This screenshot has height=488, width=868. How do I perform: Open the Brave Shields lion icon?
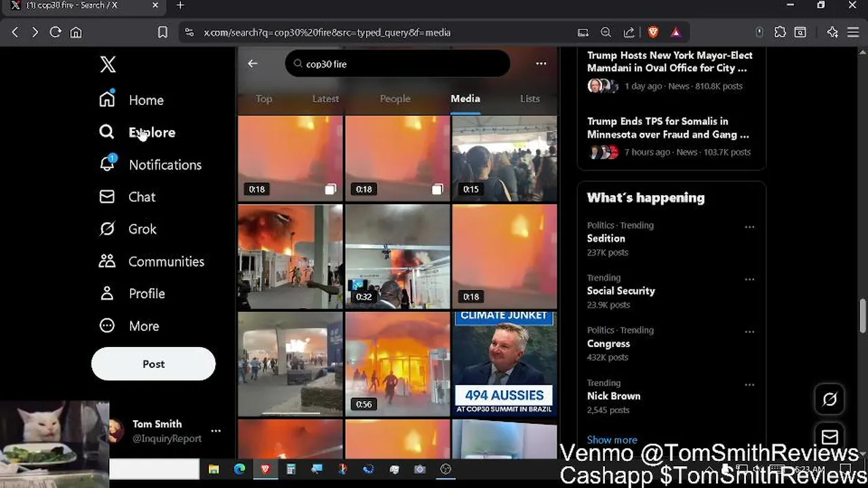[652, 32]
